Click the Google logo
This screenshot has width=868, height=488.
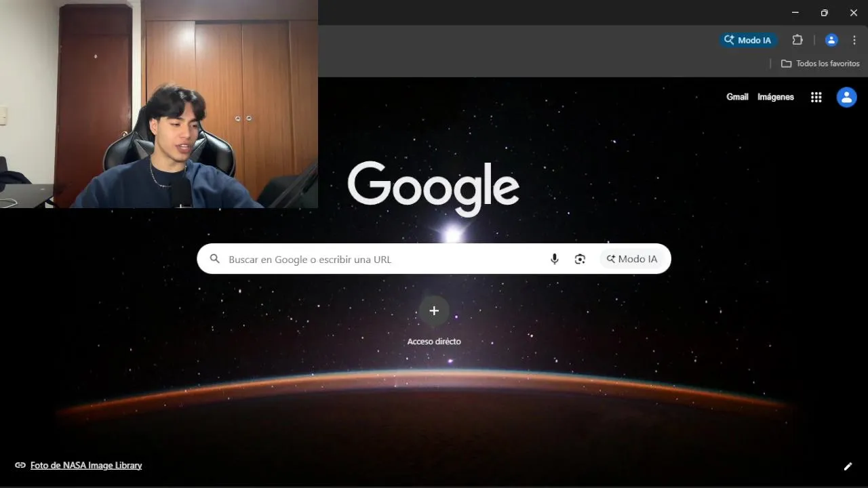433,188
